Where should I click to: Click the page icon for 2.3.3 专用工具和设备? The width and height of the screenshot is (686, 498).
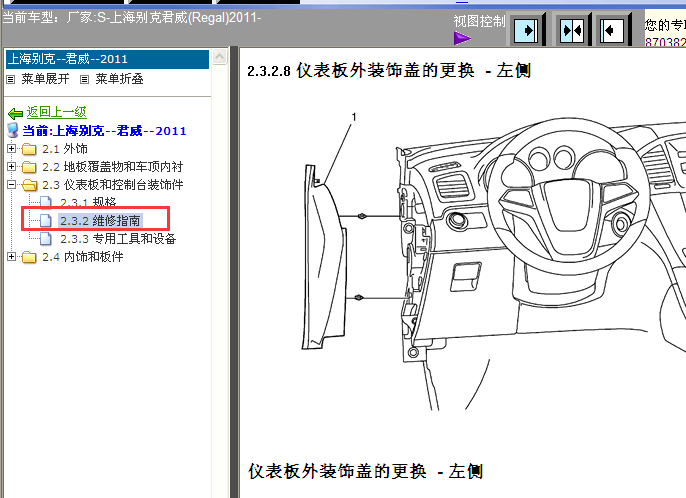click(x=46, y=238)
